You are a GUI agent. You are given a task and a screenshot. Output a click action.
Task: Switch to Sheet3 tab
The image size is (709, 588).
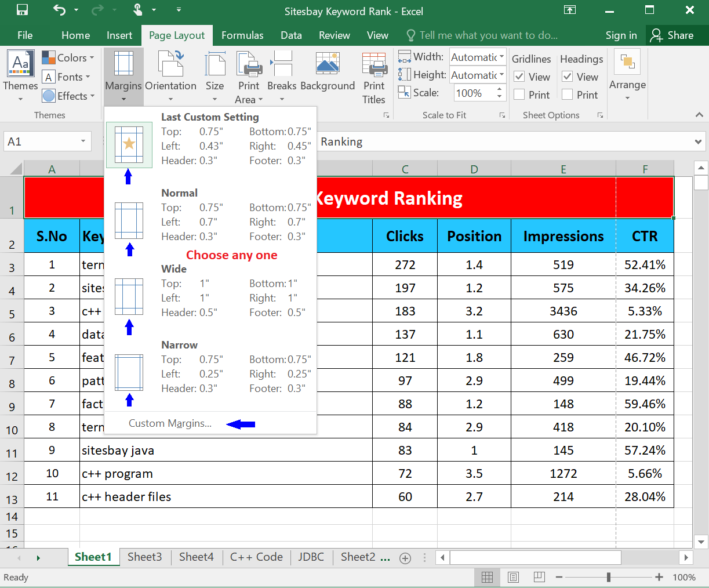click(x=145, y=557)
